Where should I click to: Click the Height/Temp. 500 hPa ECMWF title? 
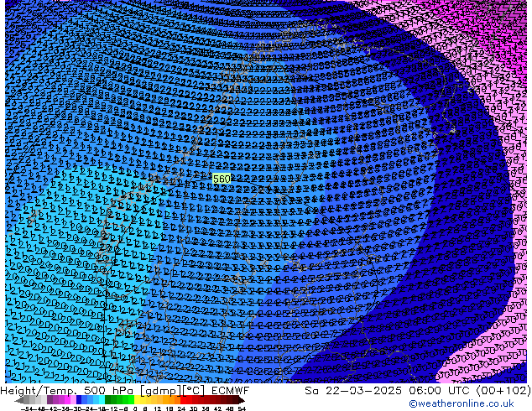[x=124, y=391]
